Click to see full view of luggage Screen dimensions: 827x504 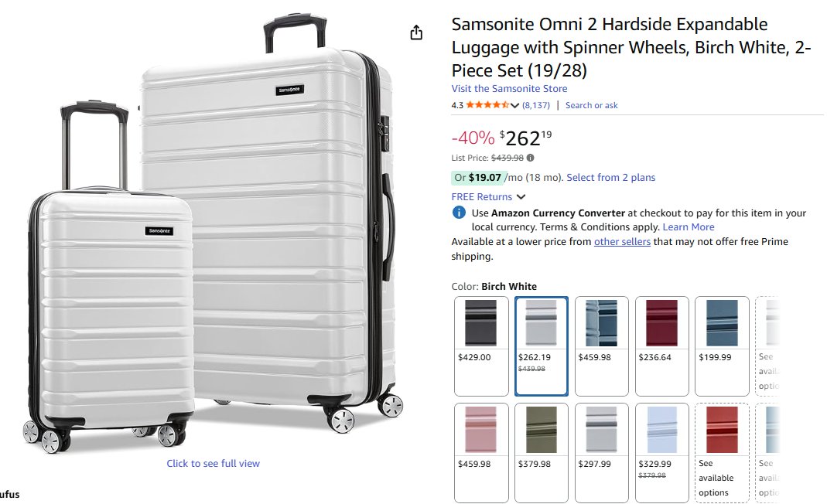point(214,464)
